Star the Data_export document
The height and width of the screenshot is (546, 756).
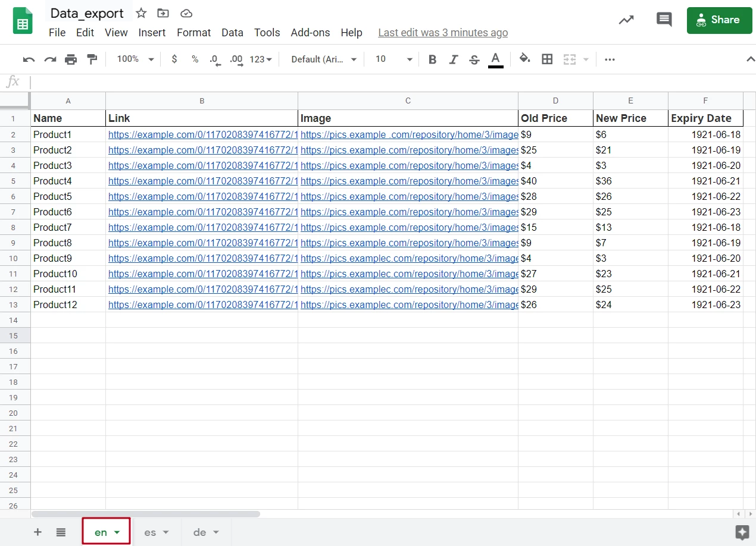pos(141,13)
